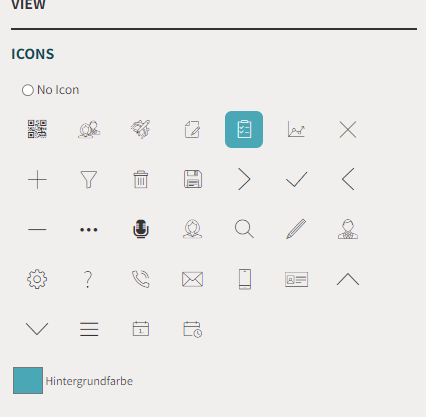Choose the chevron down arrow icon
Viewport: 426px width, 417px height.
[37, 329]
